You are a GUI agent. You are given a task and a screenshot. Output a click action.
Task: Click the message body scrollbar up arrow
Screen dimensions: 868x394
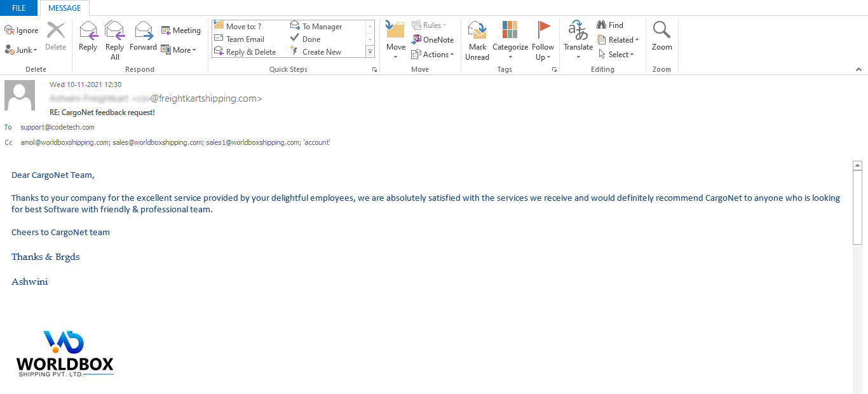857,166
